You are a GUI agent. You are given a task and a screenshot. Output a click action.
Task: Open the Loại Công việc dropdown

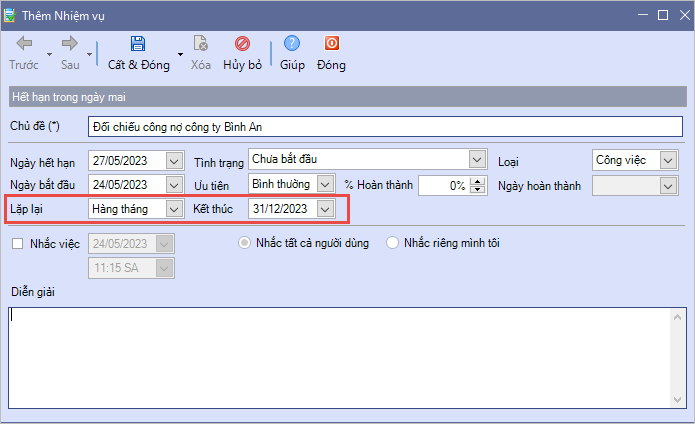(667, 160)
